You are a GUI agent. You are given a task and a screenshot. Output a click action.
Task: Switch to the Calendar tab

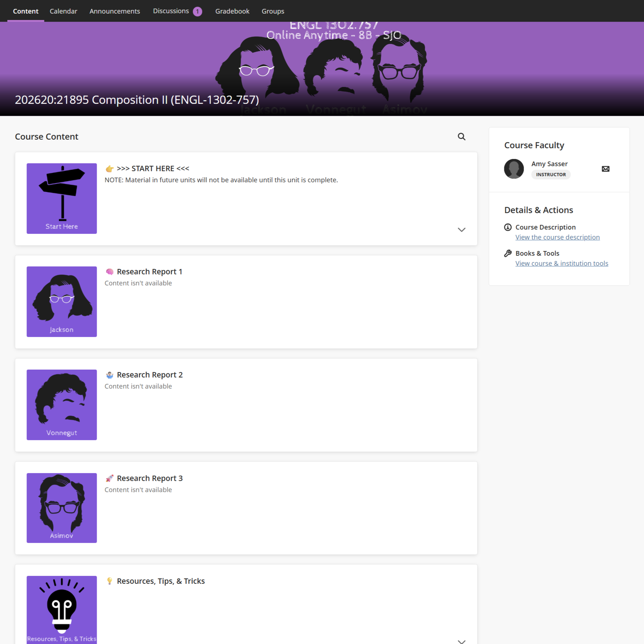click(x=63, y=11)
